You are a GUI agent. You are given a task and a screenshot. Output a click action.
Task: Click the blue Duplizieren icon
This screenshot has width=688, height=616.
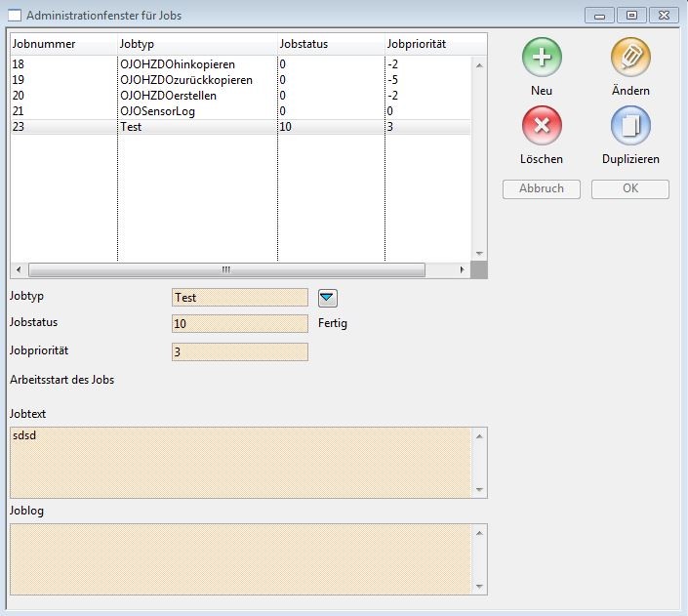click(630, 126)
